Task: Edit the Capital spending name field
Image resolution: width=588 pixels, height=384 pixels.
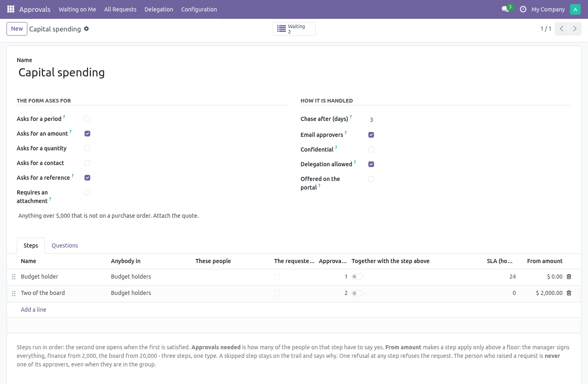Action: (x=294, y=72)
